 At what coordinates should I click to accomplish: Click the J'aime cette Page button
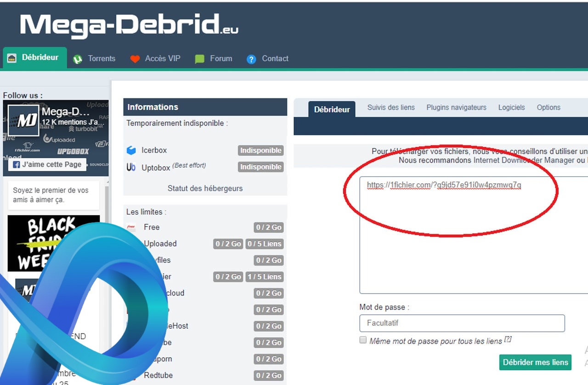tap(47, 164)
